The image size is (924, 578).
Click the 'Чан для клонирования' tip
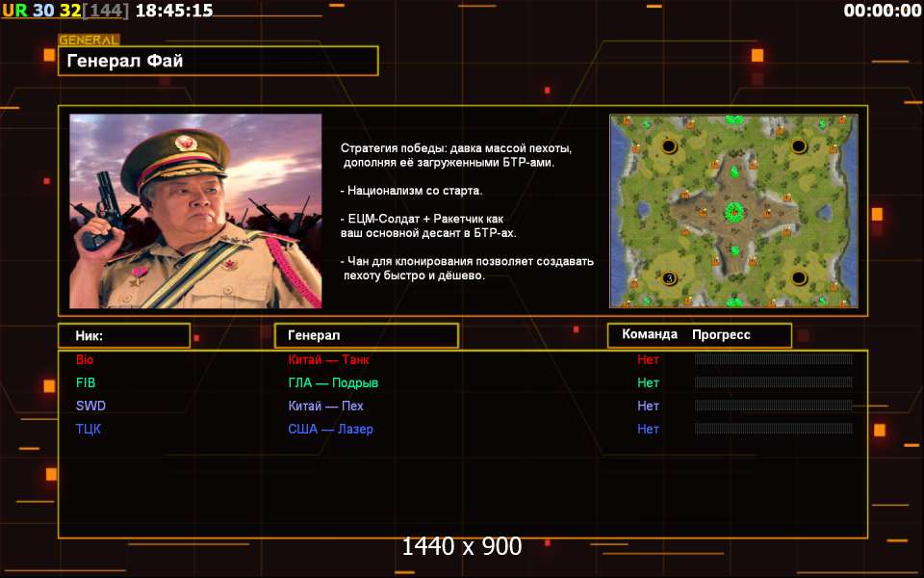[468, 269]
